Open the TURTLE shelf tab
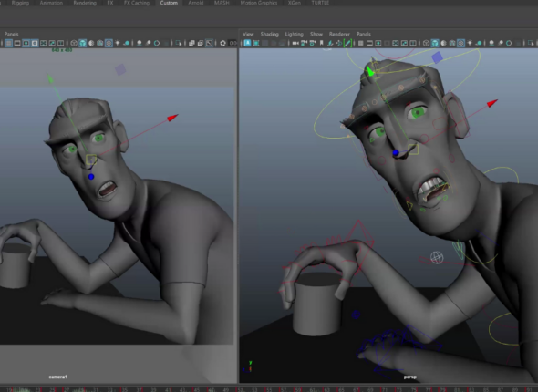 320,3
